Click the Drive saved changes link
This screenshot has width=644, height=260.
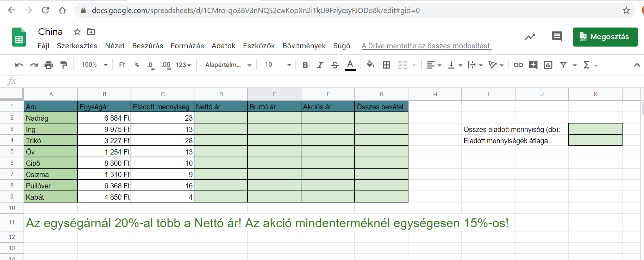pyautogui.click(x=426, y=46)
